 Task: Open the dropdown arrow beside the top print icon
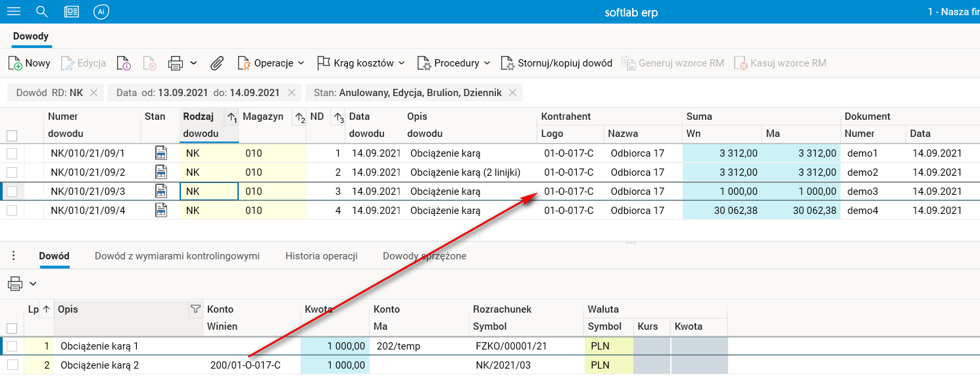pos(193,63)
